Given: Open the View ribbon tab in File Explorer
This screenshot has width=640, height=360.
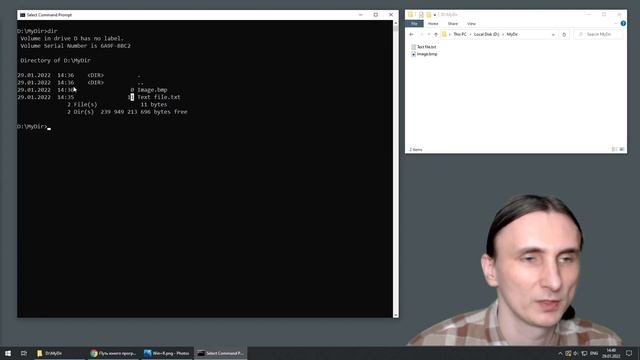Looking at the screenshot, I should [x=471, y=24].
